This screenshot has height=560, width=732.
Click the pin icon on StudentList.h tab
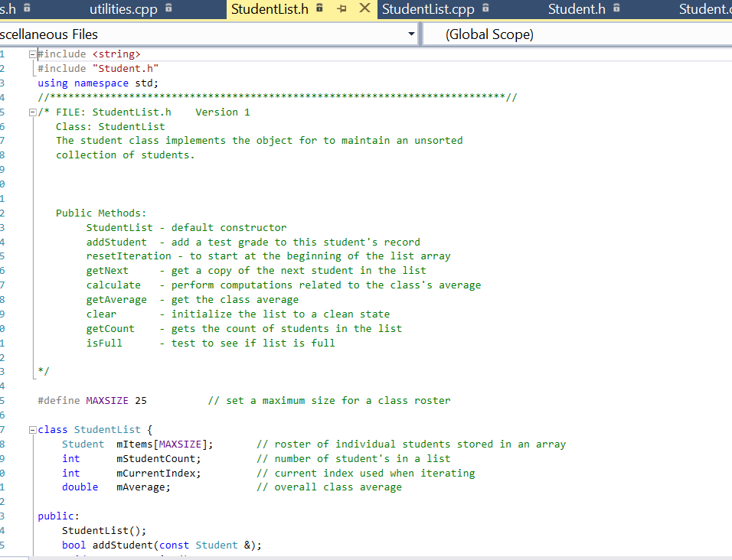pyautogui.click(x=341, y=8)
